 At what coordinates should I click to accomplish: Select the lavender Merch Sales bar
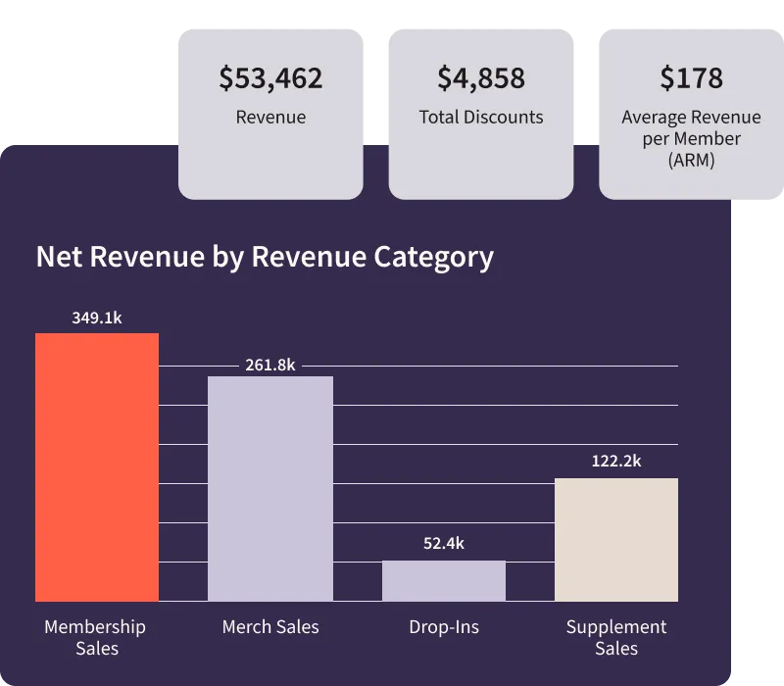pyautogui.click(x=270, y=488)
